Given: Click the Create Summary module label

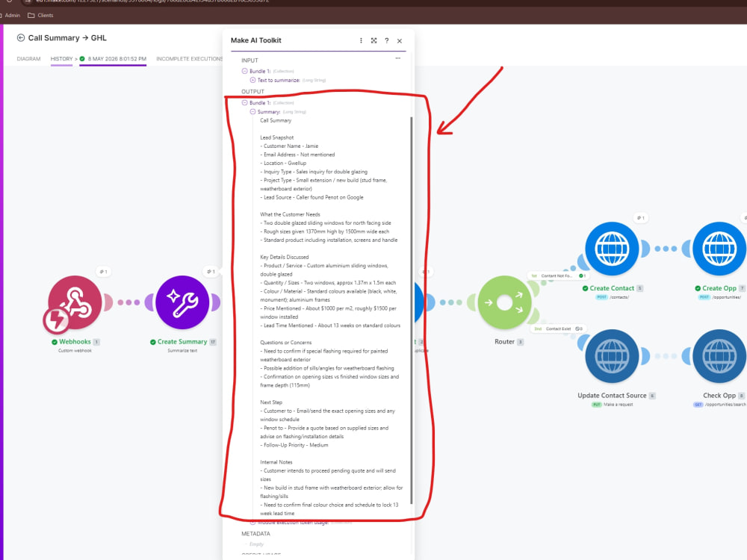Looking at the screenshot, I should (182, 342).
